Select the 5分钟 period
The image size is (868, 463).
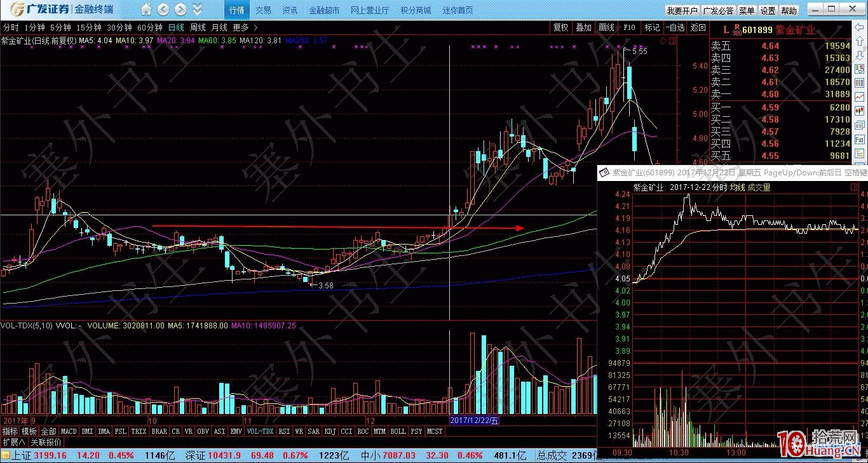pos(61,28)
